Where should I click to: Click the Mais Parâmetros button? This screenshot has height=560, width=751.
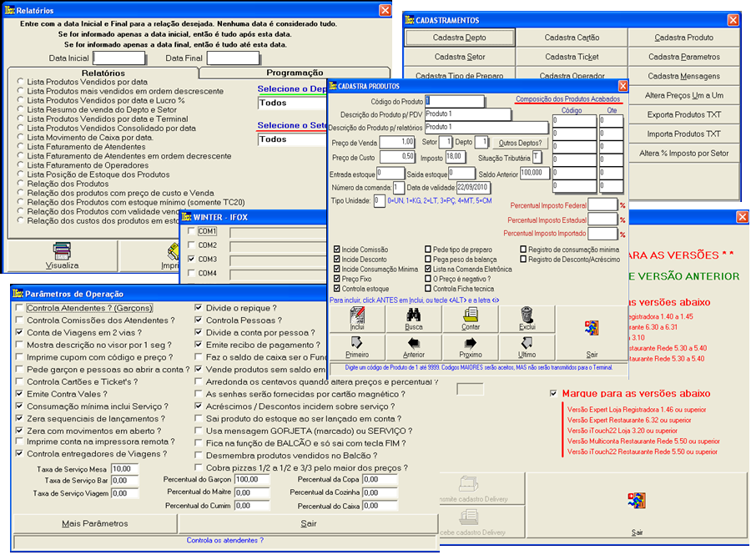coord(95,523)
